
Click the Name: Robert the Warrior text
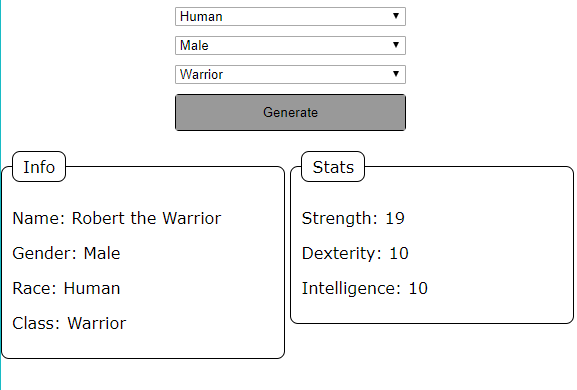(117, 218)
